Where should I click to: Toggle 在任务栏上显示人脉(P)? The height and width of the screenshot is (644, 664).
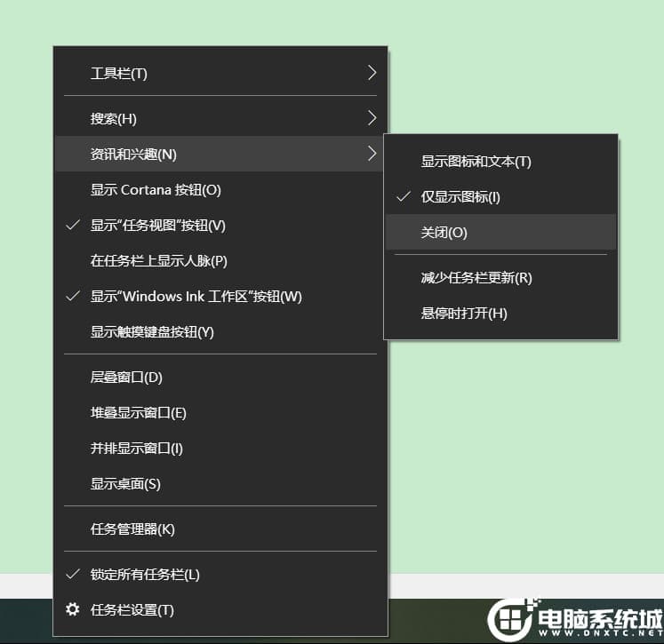220,260
